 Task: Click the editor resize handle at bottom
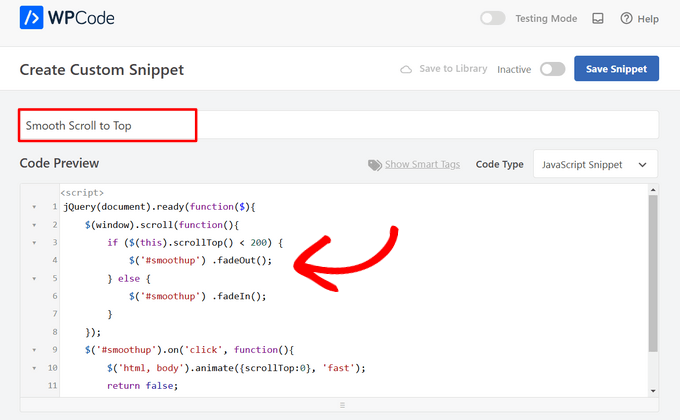pyautogui.click(x=342, y=405)
